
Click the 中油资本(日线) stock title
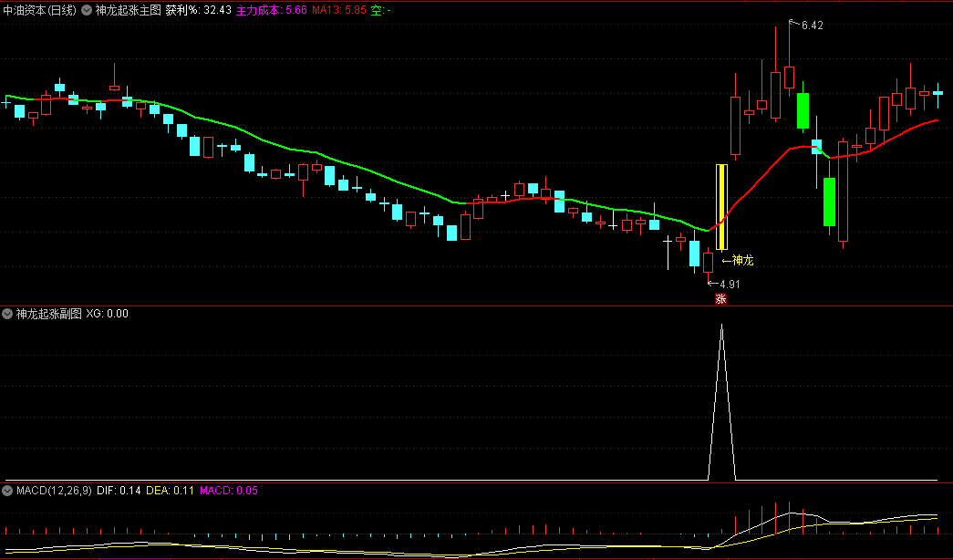[40, 10]
